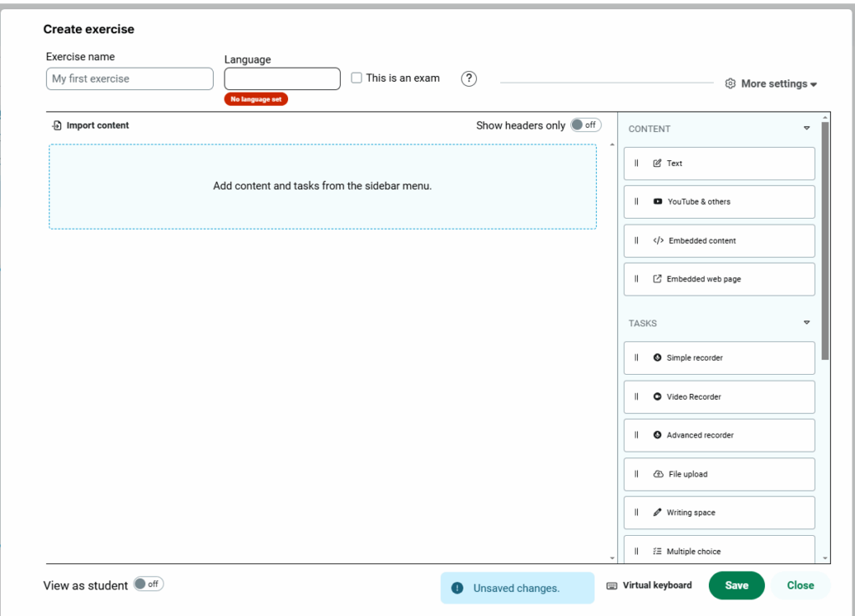The width and height of the screenshot is (855, 616).
Task: Click the YouTube & others play icon
Action: (658, 202)
